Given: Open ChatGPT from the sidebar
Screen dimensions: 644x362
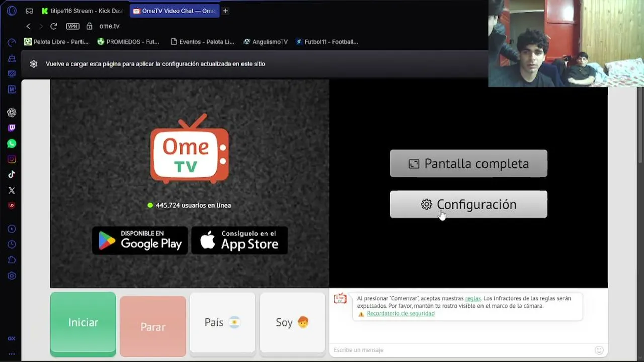Looking at the screenshot, I should tap(12, 112).
